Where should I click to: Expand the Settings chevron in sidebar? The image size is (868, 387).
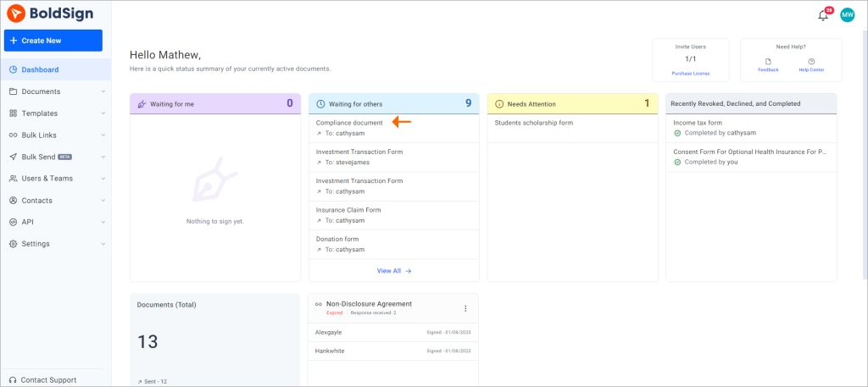pos(103,244)
